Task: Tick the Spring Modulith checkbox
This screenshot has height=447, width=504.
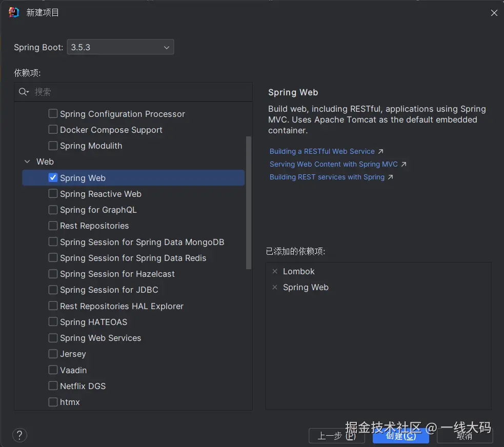Action: tap(53, 146)
